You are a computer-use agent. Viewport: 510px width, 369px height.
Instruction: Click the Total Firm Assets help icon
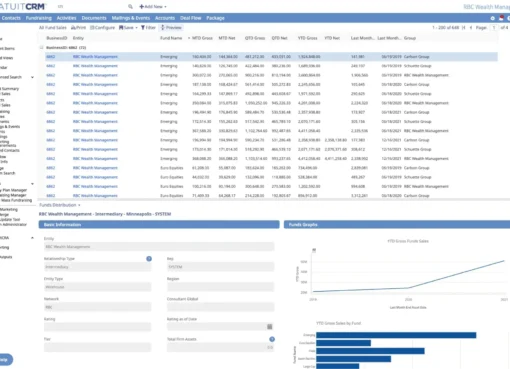(272, 339)
